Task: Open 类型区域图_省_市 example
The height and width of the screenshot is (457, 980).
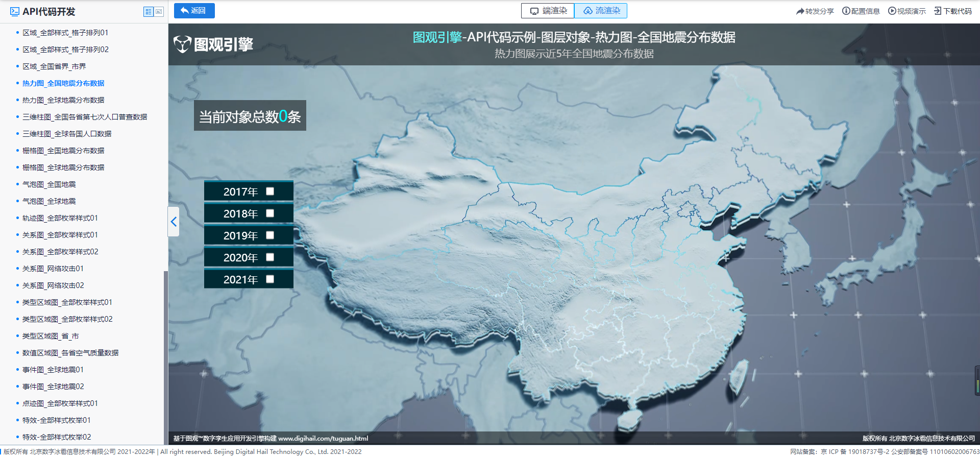Action: pos(51,336)
